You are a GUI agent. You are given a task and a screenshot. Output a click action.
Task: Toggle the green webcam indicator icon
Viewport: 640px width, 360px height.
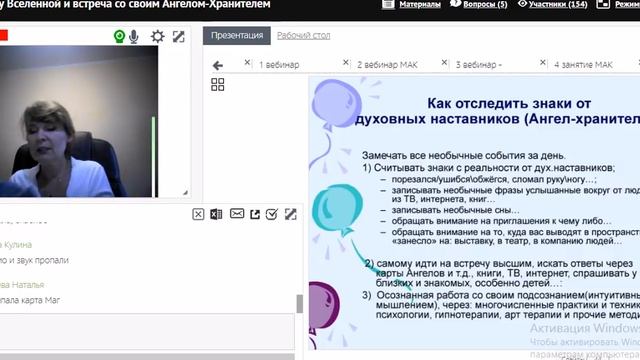119,37
